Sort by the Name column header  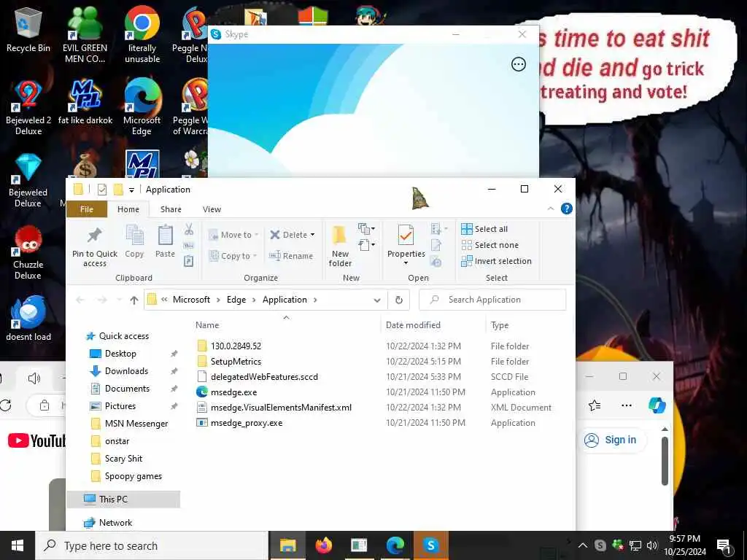coord(207,325)
